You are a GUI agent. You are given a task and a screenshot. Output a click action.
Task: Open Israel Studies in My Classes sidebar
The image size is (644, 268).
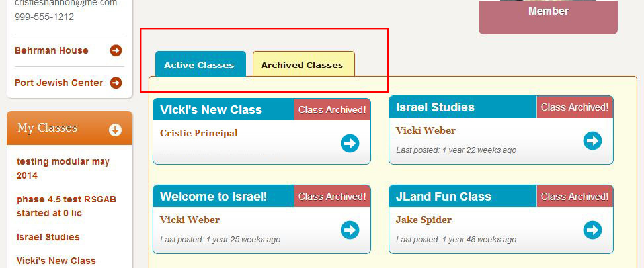[x=48, y=237]
